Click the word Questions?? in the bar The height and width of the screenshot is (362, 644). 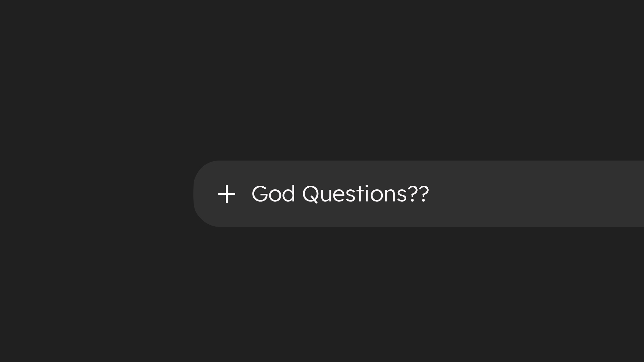point(366,194)
